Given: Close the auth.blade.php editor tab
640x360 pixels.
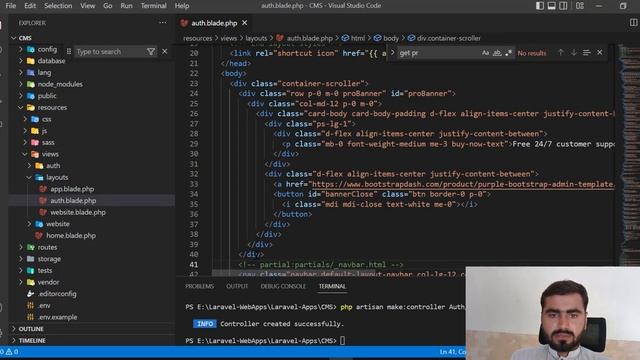Looking at the screenshot, I should [244, 23].
